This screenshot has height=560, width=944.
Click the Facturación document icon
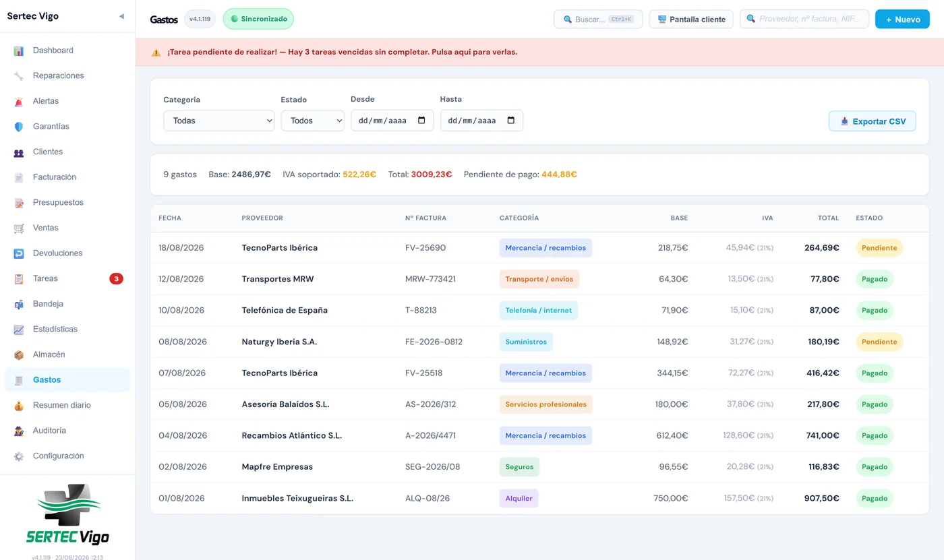pos(19,177)
